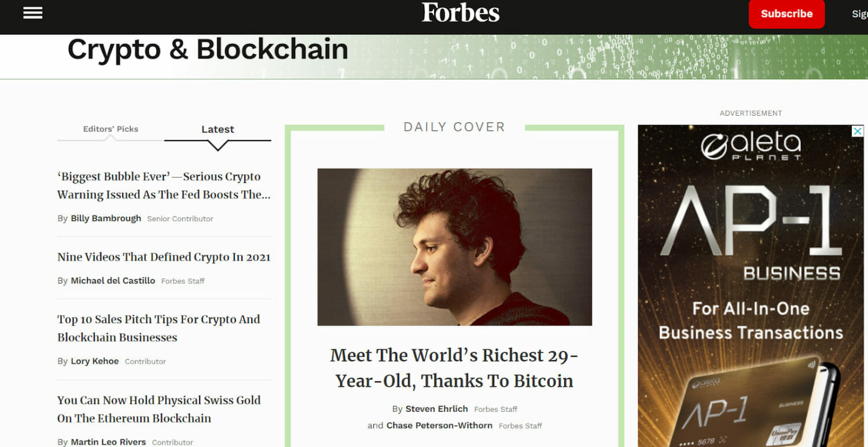868x447 pixels.
Task: Switch to the Editors' Picks tab
Action: click(x=110, y=129)
